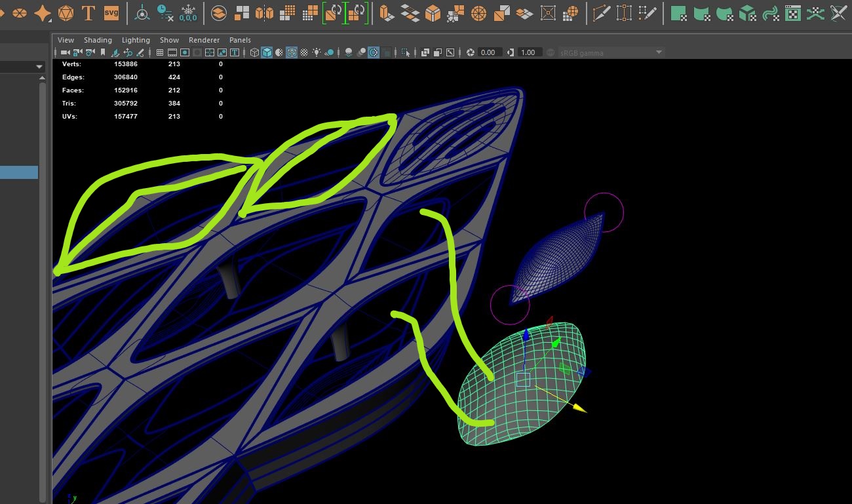The image size is (852, 504).
Task: Click the Image Plane panel icon
Action: [115, 52]
